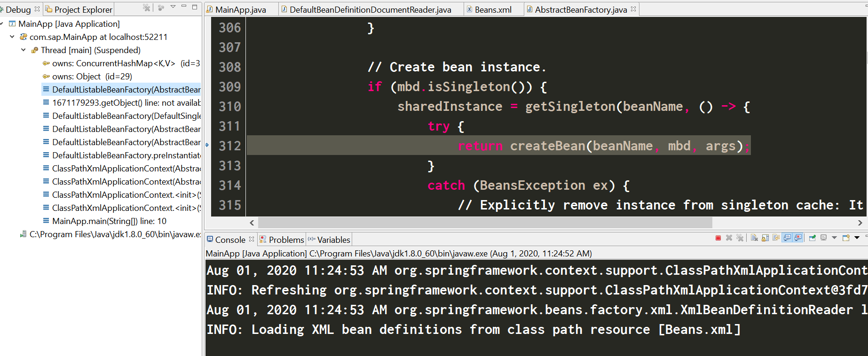Screen dimensions: 868x356
Task: Select the highlighted DefaultListableBeanFactory(AbstractBean frame
Action: pos(121,90)
